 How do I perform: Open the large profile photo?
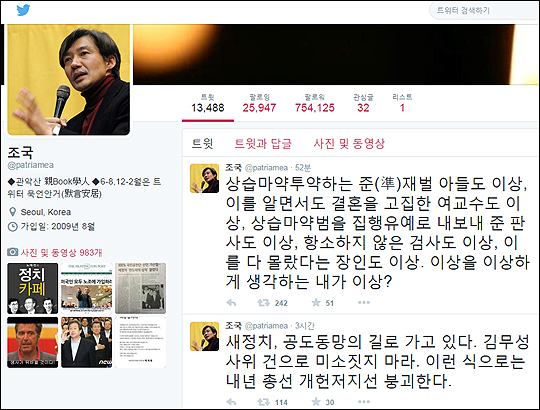pyautogui.click(x=69, y=80)
